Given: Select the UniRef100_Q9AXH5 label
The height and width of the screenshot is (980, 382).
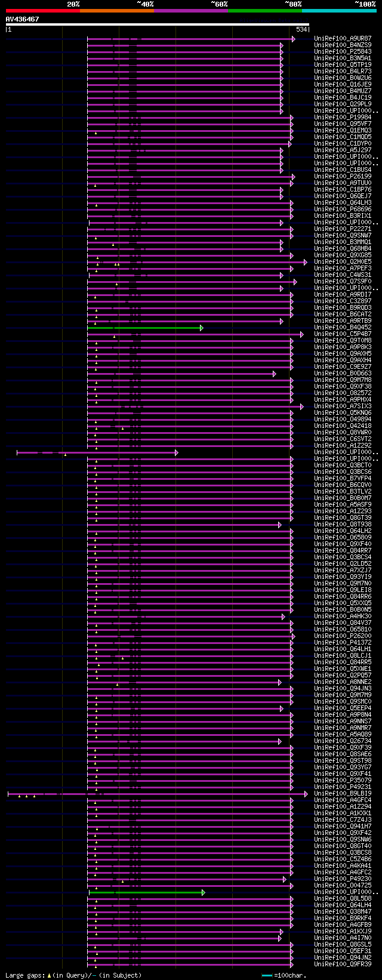Looking at the screenshot, I should [x=343, y=354].
